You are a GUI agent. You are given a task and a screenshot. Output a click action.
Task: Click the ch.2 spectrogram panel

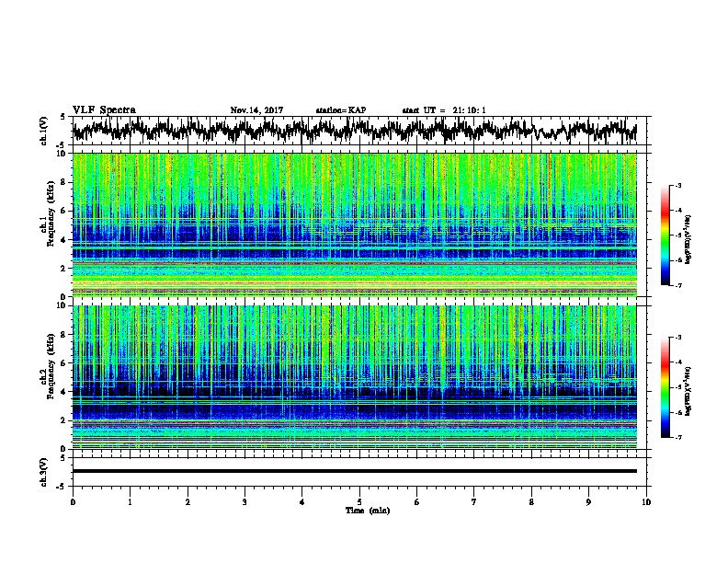(x=355, y=377)
